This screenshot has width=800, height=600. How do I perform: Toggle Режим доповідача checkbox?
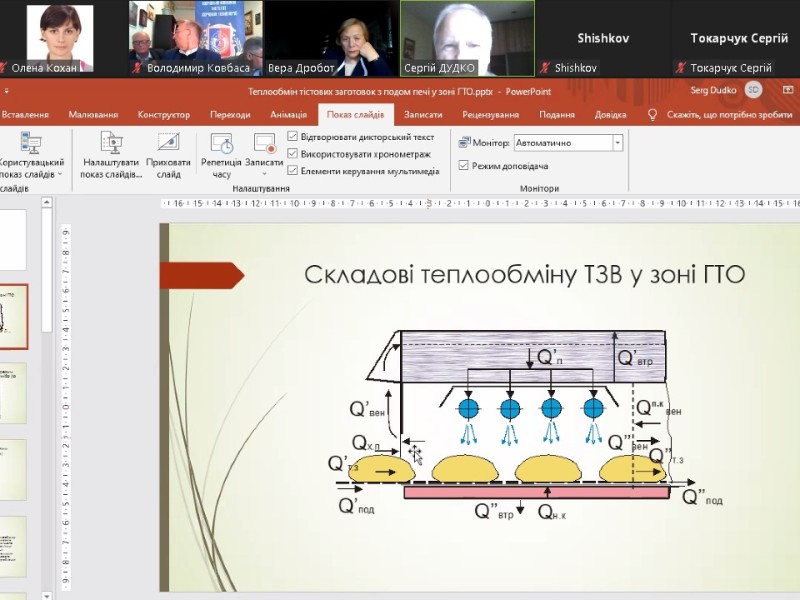coord(464,165)
